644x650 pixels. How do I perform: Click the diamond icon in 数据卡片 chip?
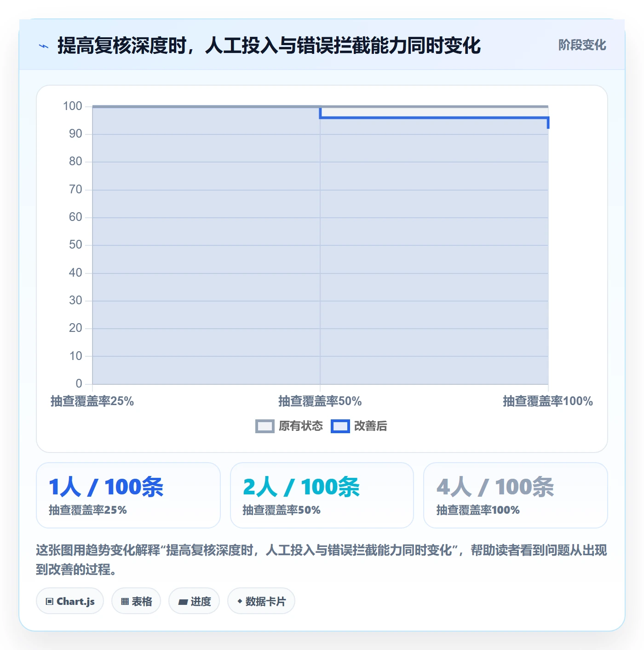(240, 601)
